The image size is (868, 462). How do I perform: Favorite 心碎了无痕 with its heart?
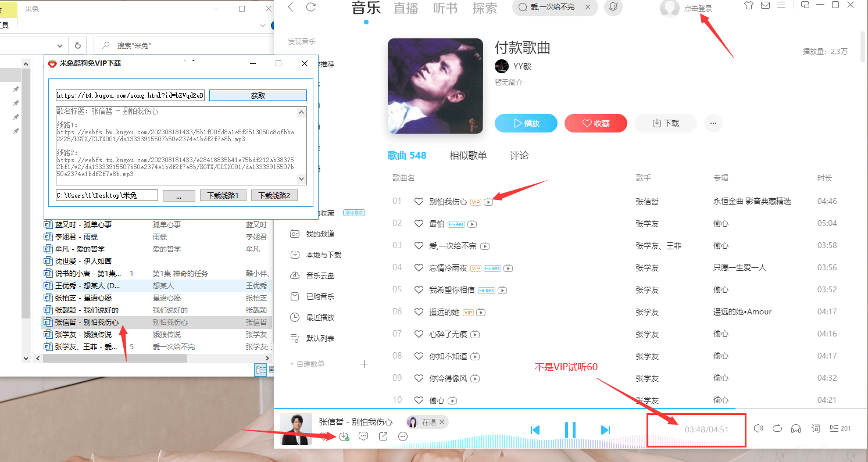pos(419,334)
